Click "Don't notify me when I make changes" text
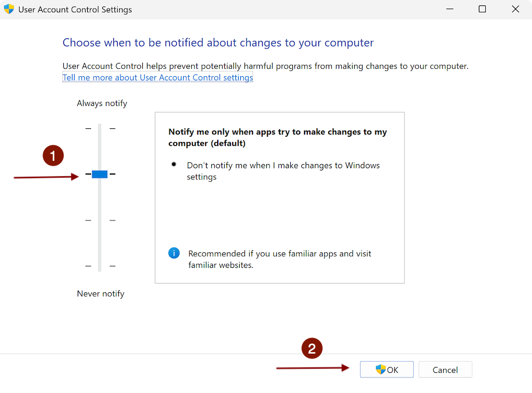Image resolution: width=532 pixels, height=393 pixels. pyautogui.click(x=283, y=171)
